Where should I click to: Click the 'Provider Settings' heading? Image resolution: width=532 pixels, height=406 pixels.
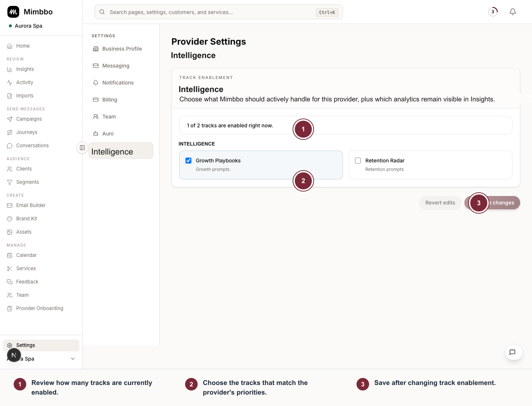point(209,42)
